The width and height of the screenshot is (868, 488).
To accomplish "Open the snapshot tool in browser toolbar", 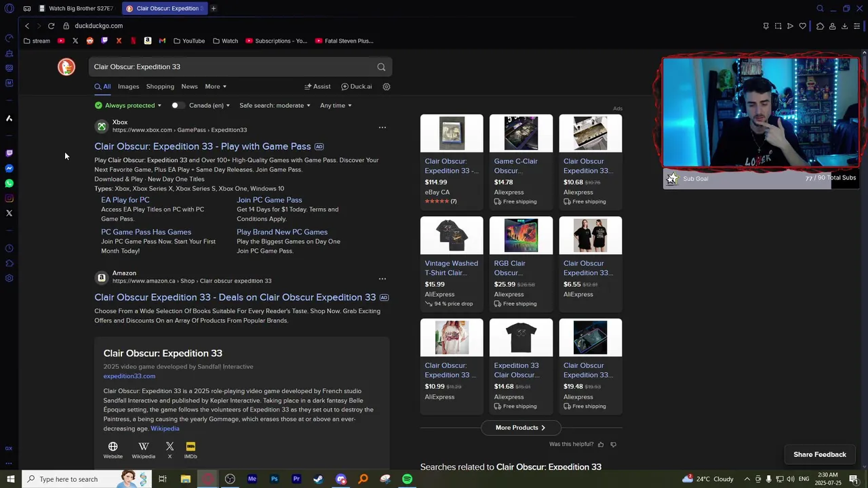I will click(778, 26).
